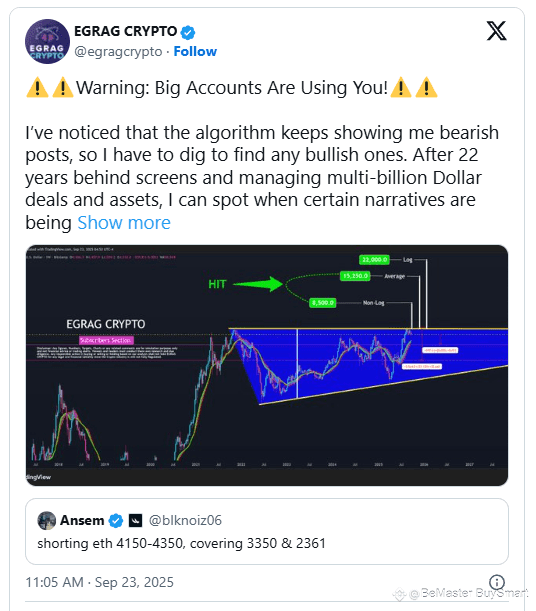The height and width of the screenshot is (611, 536).
Task: Open EGRAG CRYPTO display name
Action: point(125,31)
